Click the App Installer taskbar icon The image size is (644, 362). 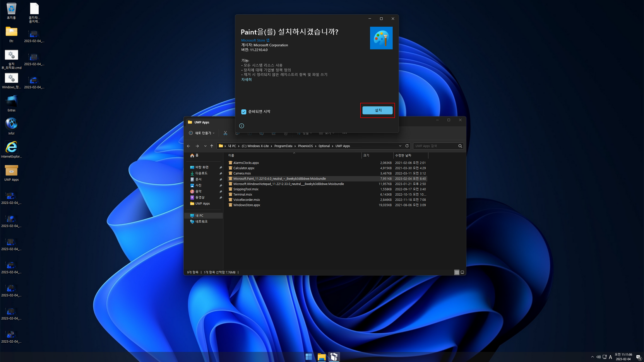(x=334, y=357)
